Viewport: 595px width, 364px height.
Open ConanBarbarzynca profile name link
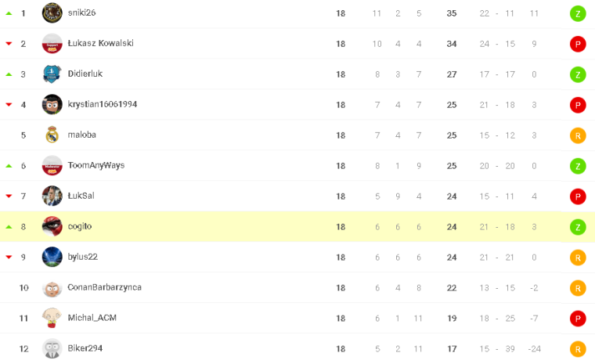click(x=104, y=287)
